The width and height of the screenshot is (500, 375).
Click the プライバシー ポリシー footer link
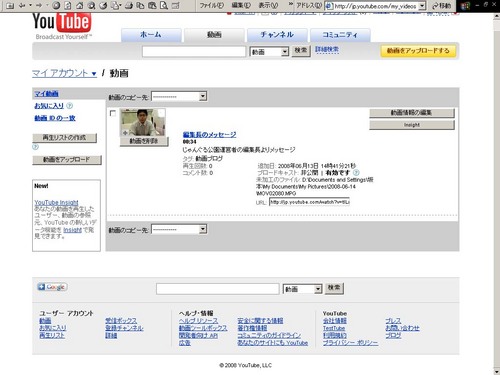350,343
